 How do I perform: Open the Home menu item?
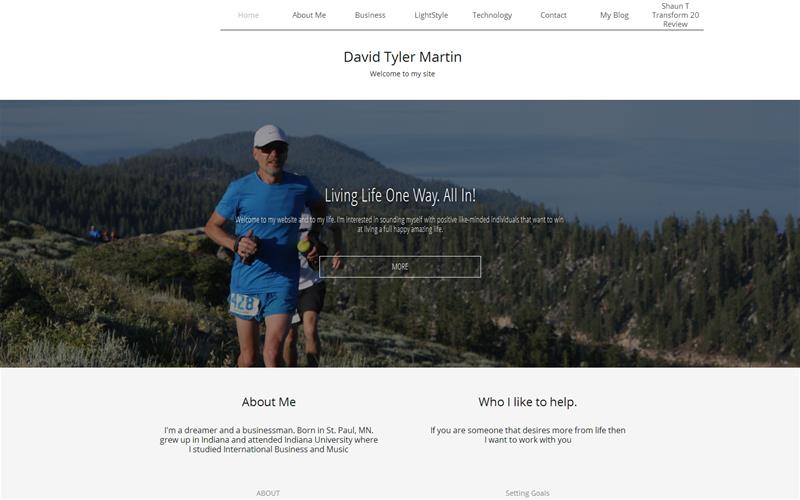(x=248, y=15)
